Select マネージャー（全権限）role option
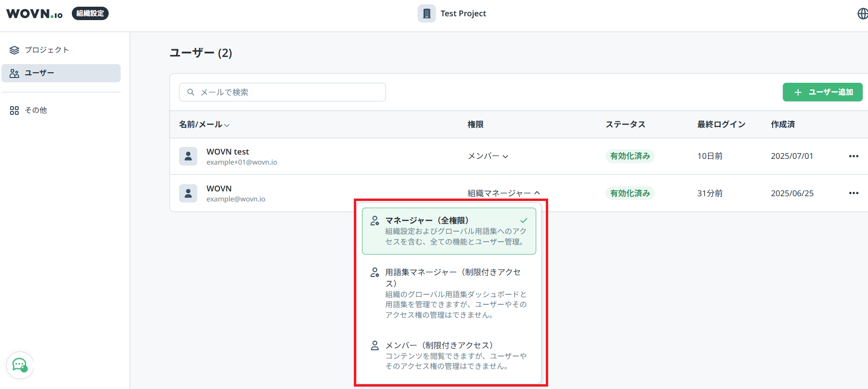 click(449, 231)
